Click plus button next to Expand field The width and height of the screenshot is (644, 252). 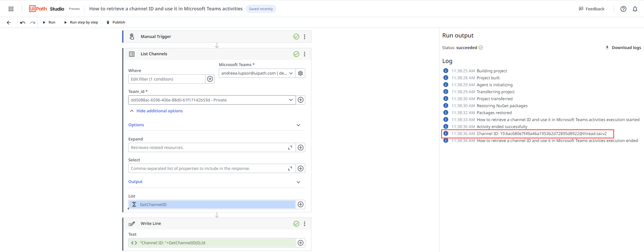coord(301,147)
